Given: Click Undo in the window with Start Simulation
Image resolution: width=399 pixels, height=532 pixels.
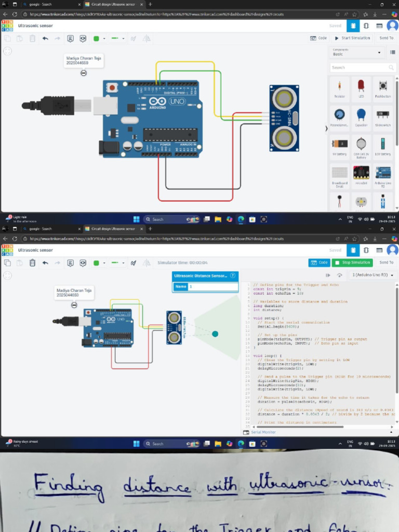Looking at the screenshot, I should 45,38.
